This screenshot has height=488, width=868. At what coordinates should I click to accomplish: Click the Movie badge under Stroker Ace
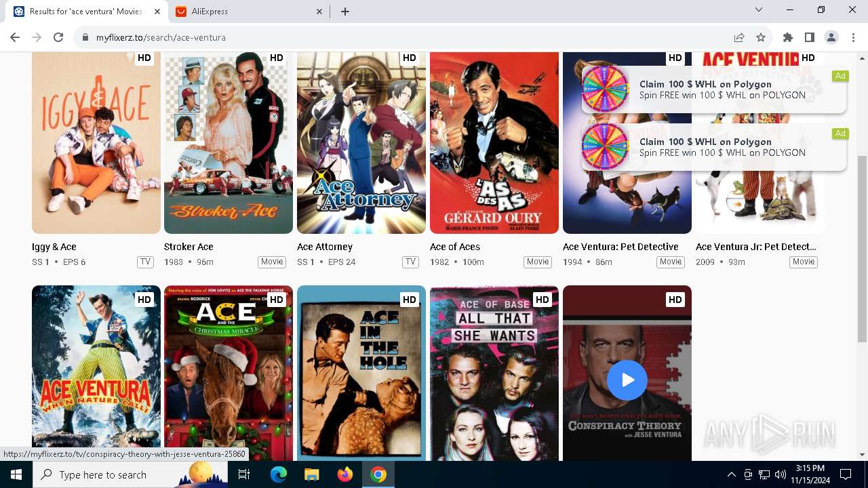272,262
